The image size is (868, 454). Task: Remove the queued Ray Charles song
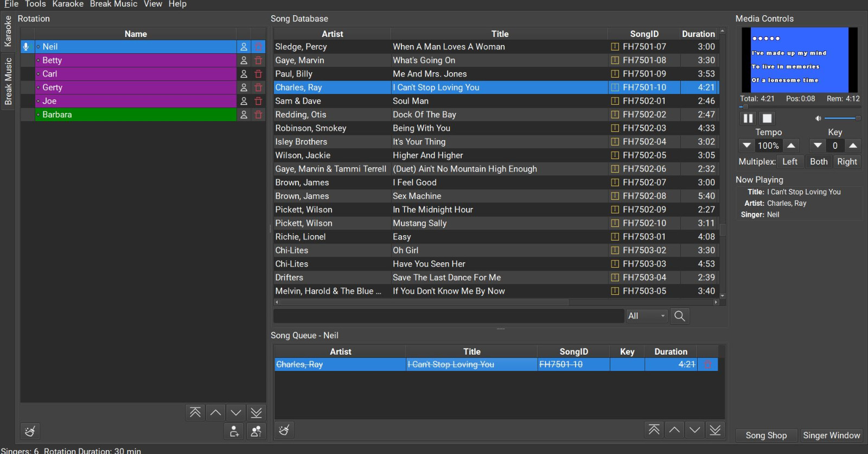pyautogui.click(x=708, y=364)
